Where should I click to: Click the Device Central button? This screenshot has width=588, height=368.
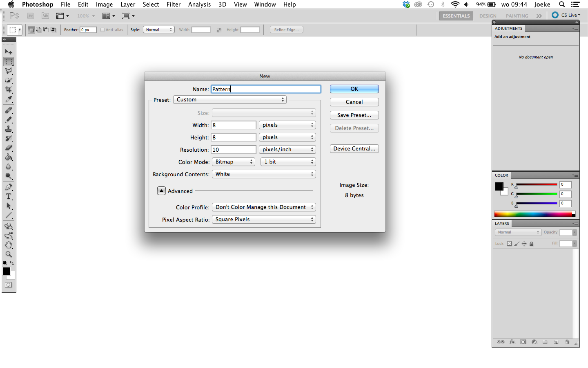pos(354,149)
